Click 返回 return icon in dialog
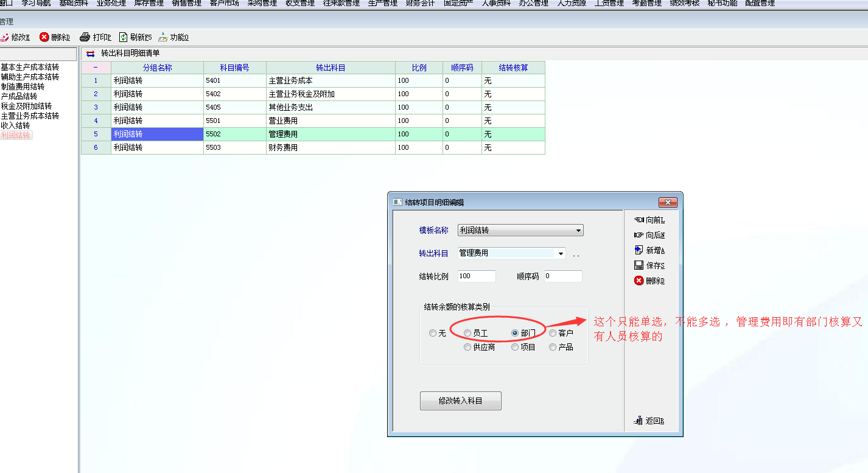Image resolution: width=868 pixels, height=473 pixels. (639, 421)
